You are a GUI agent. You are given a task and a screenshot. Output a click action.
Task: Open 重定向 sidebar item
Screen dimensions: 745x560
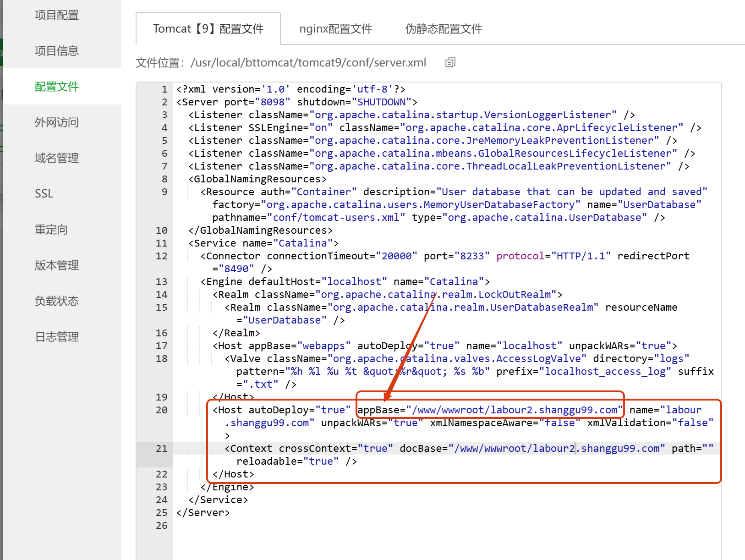[x=51, y=229]
